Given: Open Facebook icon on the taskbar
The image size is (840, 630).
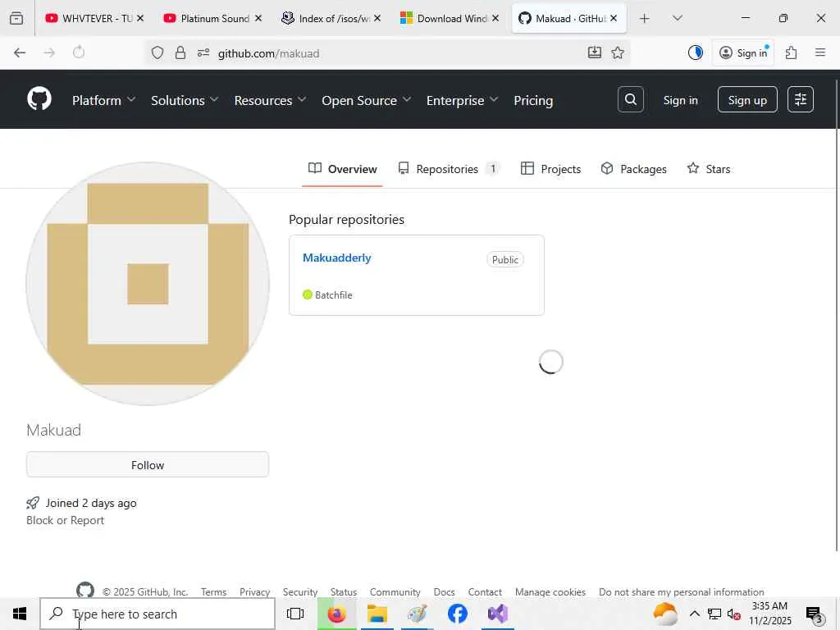Looking at the screenshot, I should pos(458,614).
